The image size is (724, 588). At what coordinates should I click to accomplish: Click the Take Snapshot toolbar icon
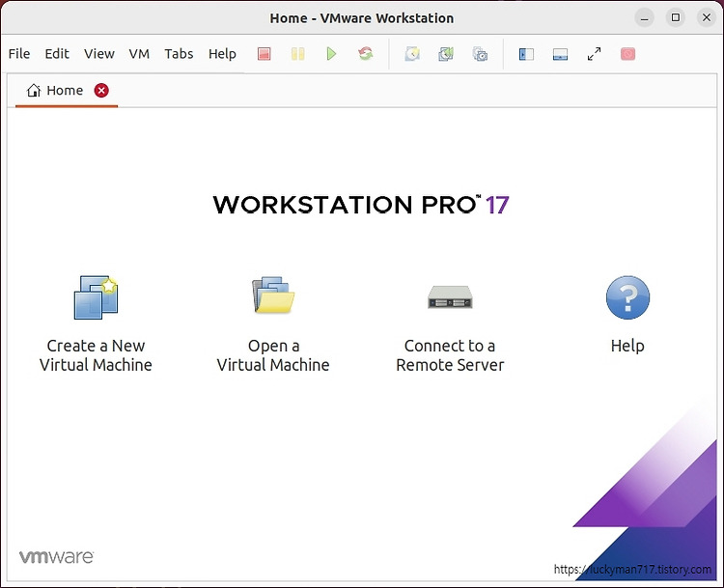pos(412,54)
